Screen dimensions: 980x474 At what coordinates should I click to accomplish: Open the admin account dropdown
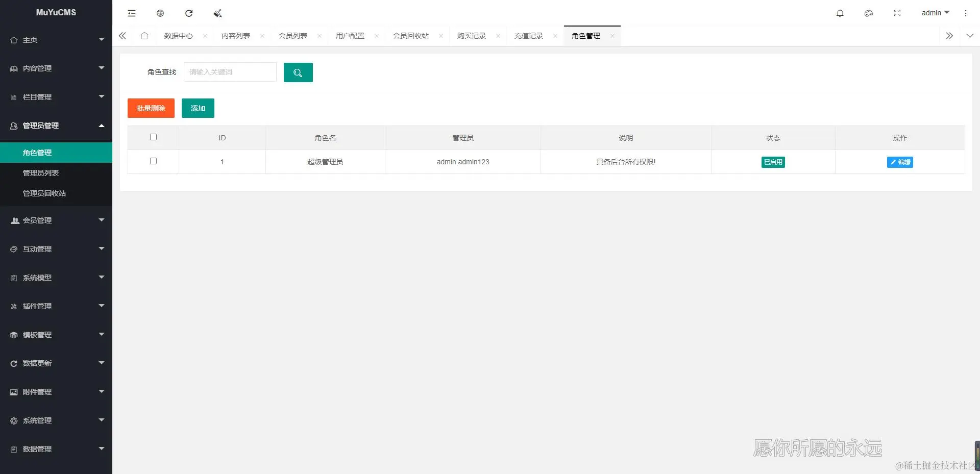click(x=935, y=13)
